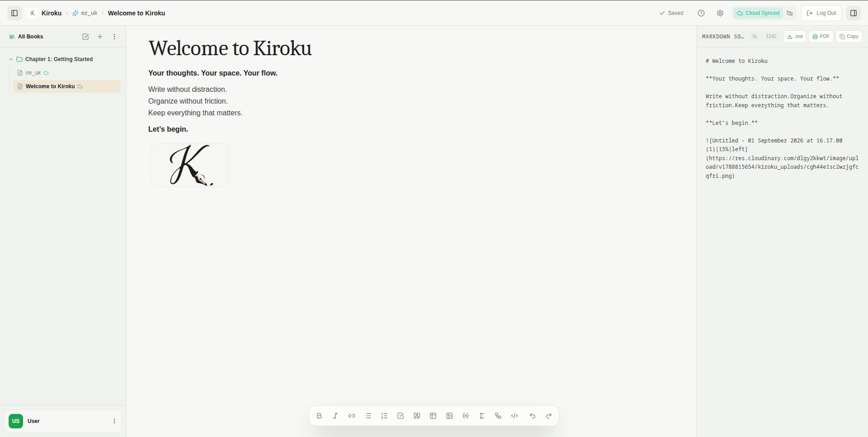Export the note as PDF
Image resolution: width=868 pixels, height=437 pixels.
821,37
